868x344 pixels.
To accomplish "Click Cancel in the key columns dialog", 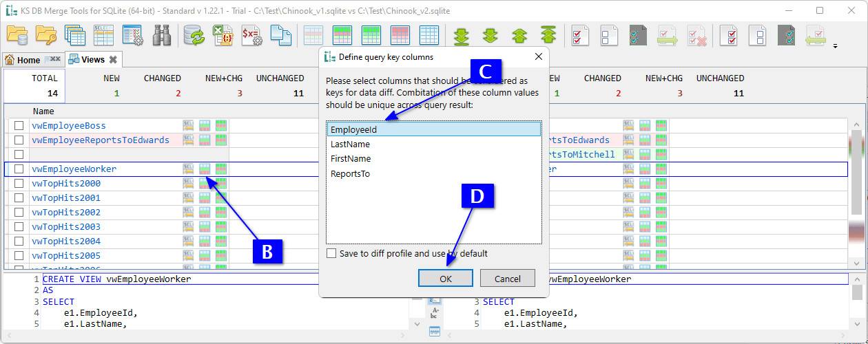I will (508, 278).
